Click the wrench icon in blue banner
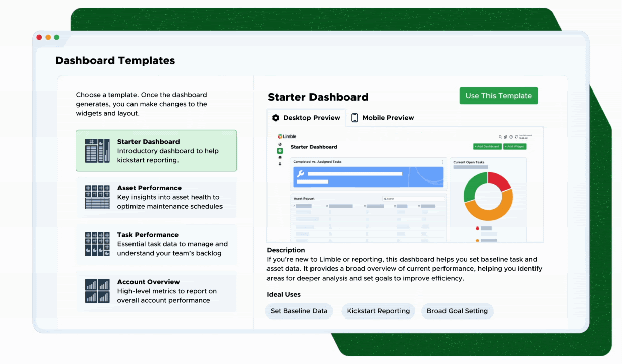 tap(300, 174)
